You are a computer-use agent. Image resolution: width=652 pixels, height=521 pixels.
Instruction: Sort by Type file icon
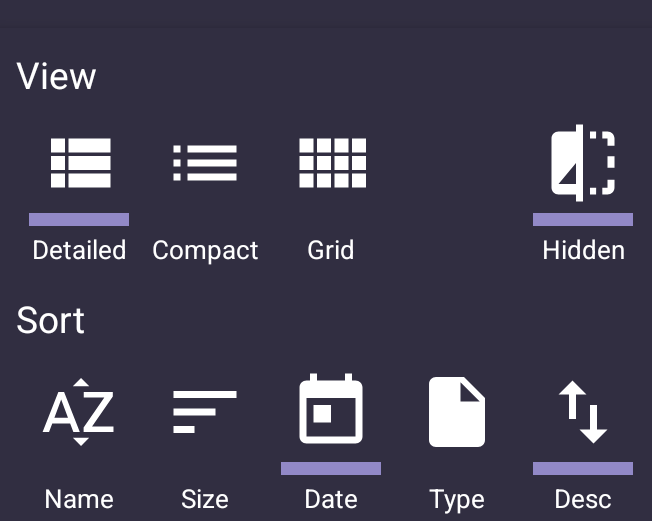(x=457, y=412)
